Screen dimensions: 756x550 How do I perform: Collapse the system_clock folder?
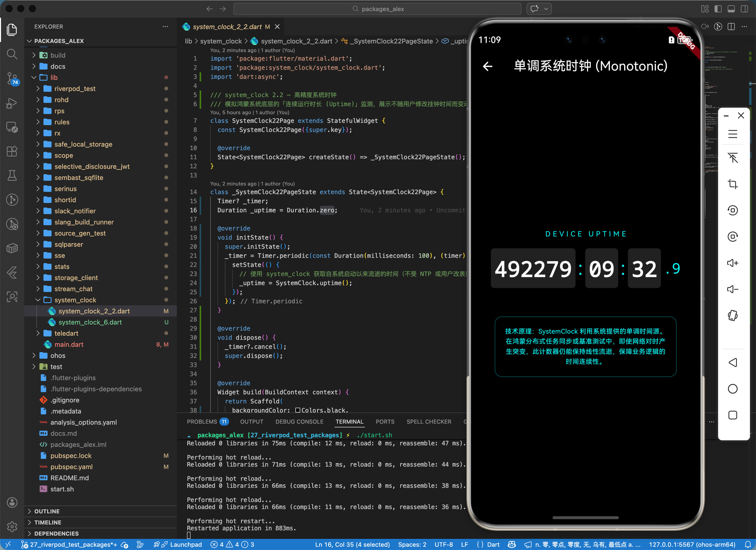(x=75, y=300)
